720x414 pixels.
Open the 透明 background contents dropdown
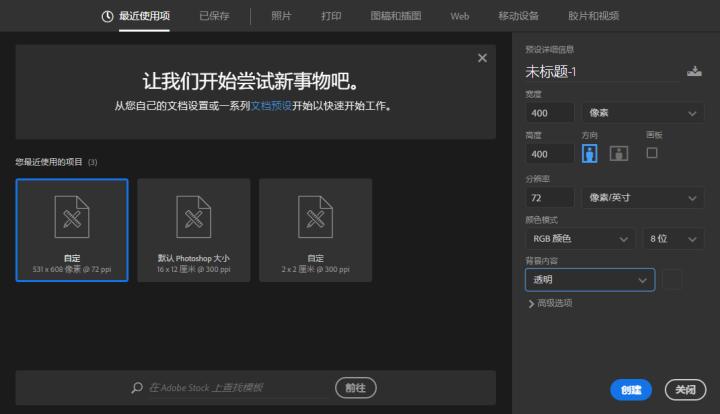point(590,280)
